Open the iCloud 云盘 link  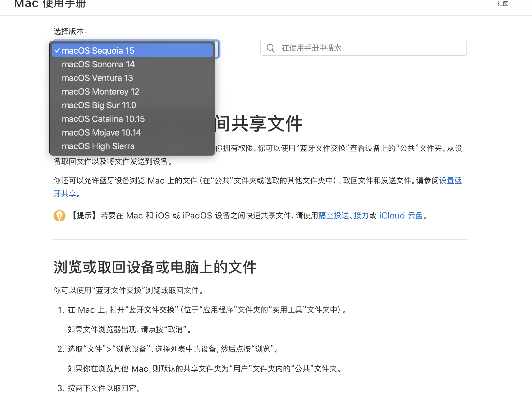pyautogui.click(x=401, y=216)
